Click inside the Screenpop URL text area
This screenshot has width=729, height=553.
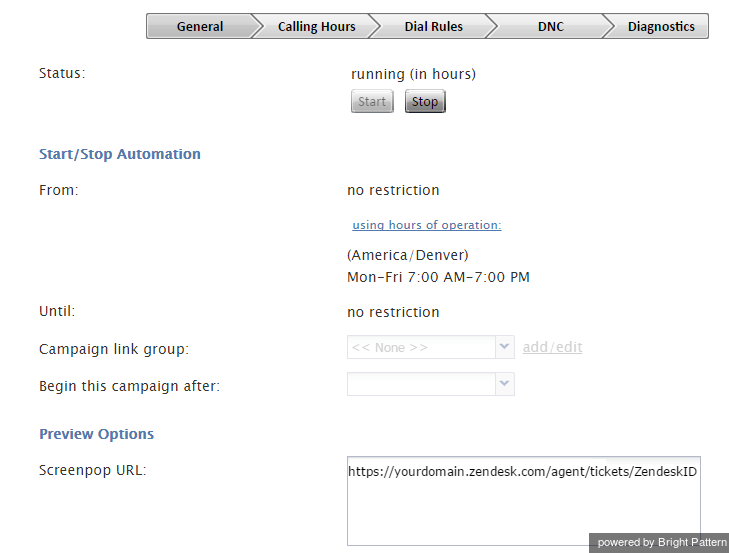pos(524,501)
